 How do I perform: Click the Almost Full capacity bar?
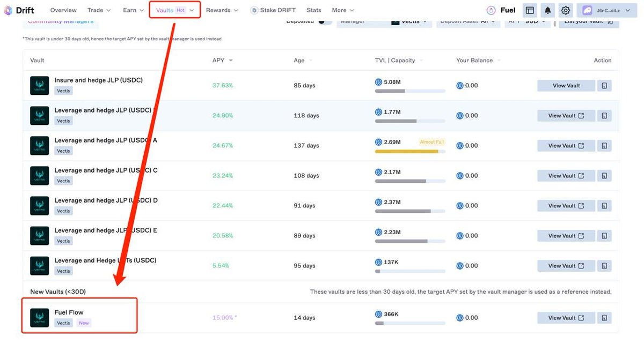[x=410, y=150]
